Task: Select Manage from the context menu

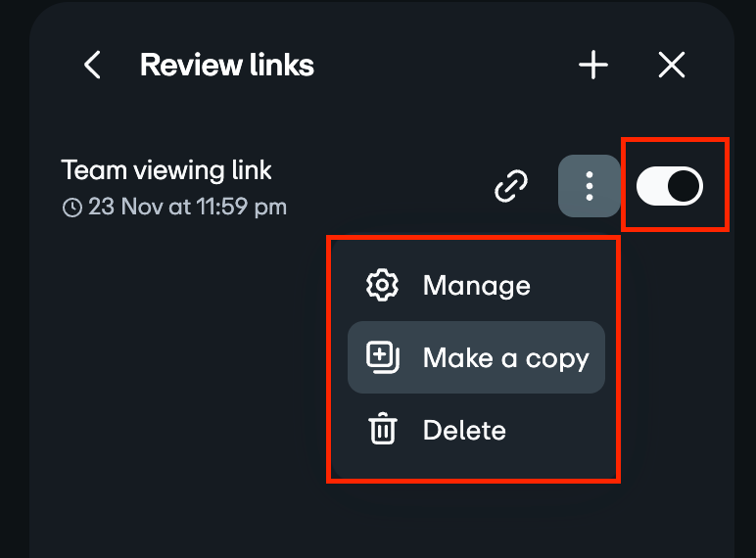Action: pos(476,286)
